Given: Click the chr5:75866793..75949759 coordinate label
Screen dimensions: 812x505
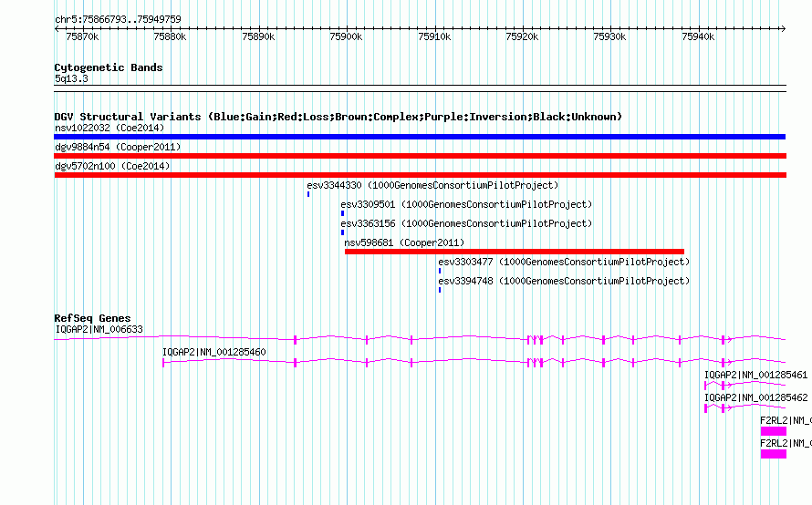Looking at the screenshot, I should (118, 19).
